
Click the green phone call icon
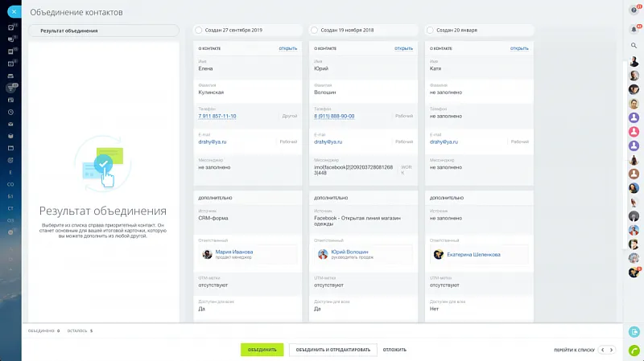(634, 350)
